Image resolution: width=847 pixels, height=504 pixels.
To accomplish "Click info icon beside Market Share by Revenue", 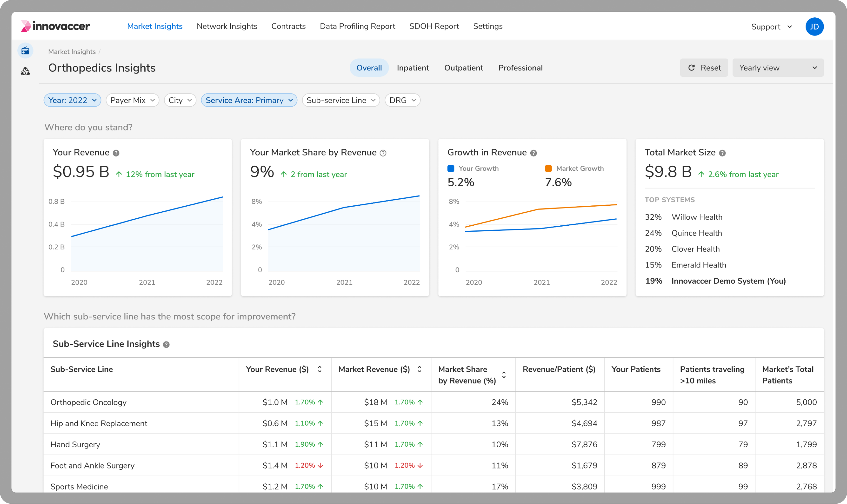I will click(x=383, y=153).
